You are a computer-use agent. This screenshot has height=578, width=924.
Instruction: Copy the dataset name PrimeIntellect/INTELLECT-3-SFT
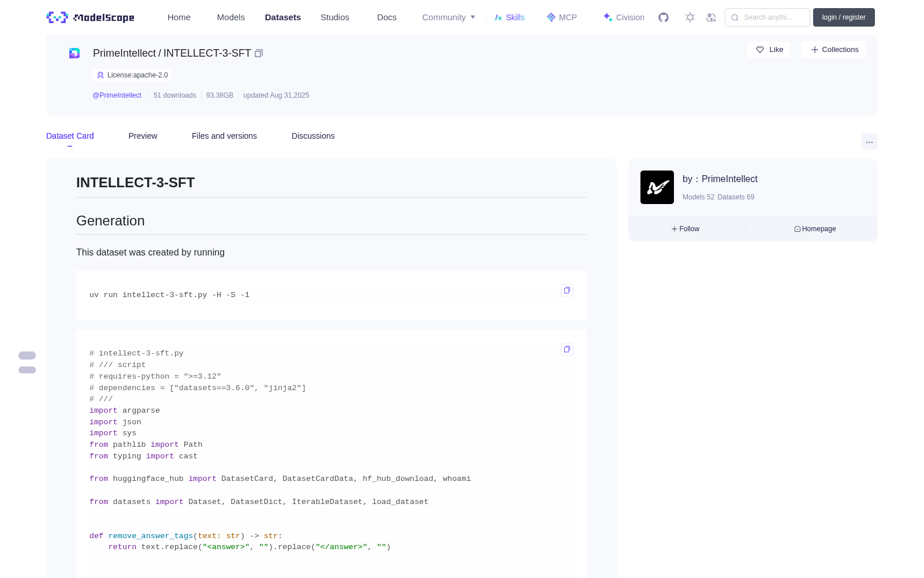click(x=259, y=53)
